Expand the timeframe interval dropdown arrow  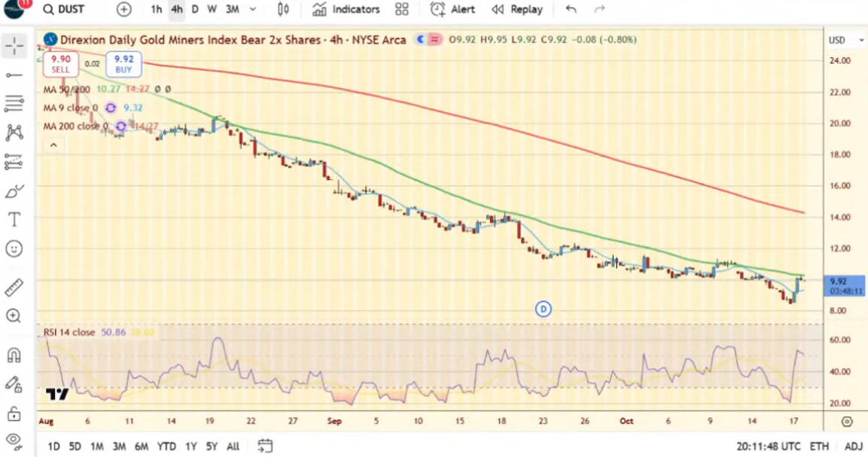[253, 10]
